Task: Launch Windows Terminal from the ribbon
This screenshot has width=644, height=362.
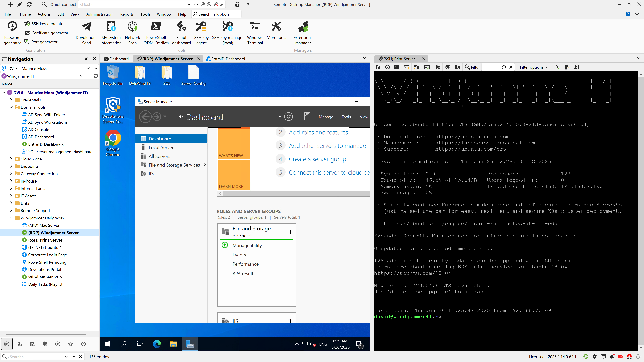Action: pos(255,33)
